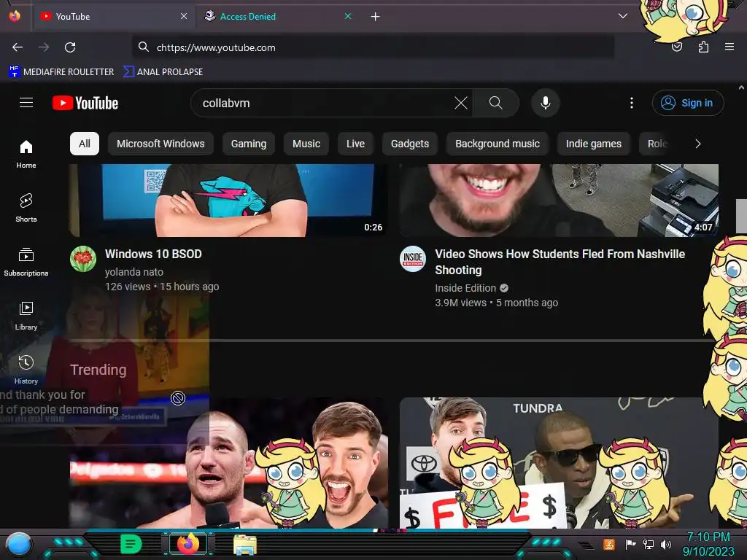Screen dimensions: 747x560
Task: Click Firefox taskbar icon
Action: (188, 544)
